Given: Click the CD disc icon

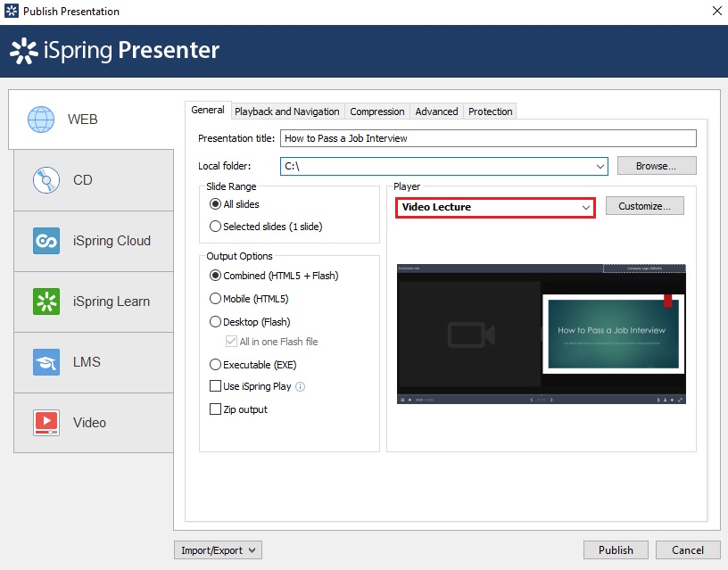Looking at the screenshot, I should 46,180.
